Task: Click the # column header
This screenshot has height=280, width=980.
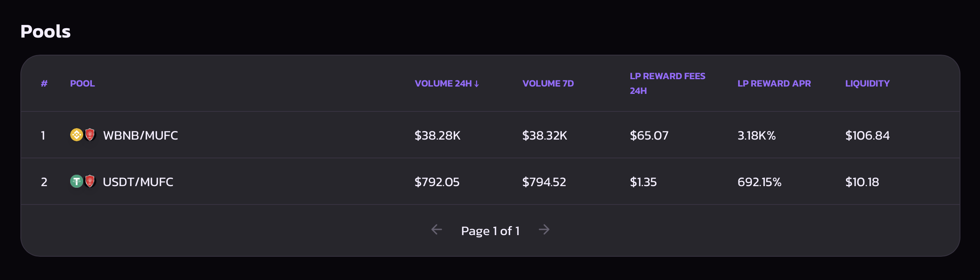Action: tap(44, 83)
